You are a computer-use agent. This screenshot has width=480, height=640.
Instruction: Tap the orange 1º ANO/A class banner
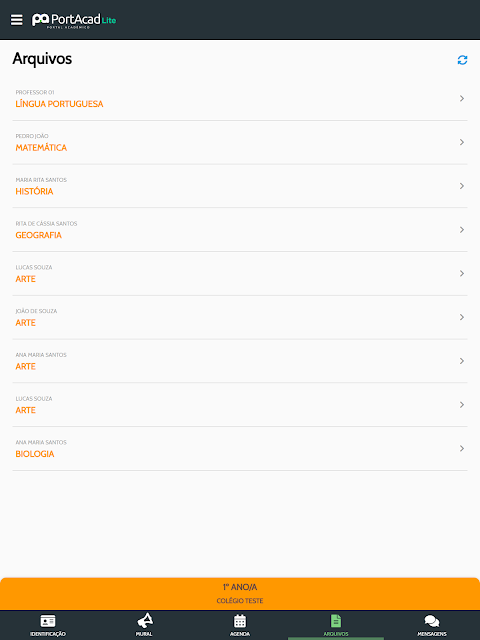240,594
